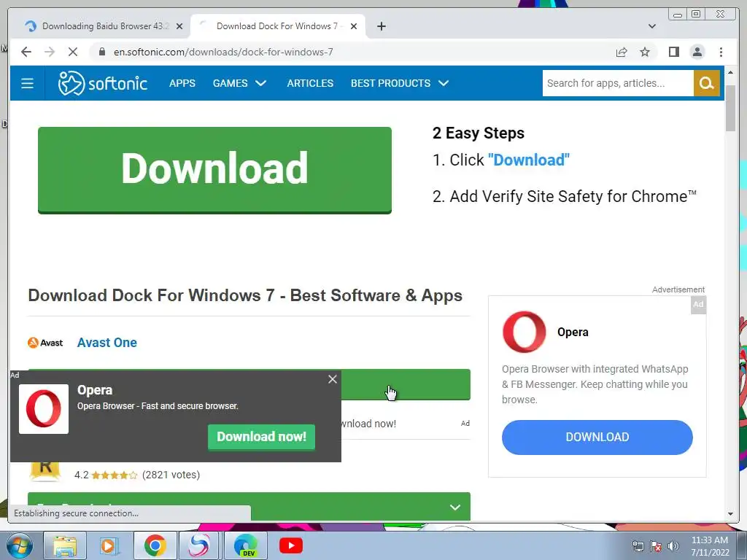Expand the green download bar chevron
747x560 pixels.
pos(455,507)
